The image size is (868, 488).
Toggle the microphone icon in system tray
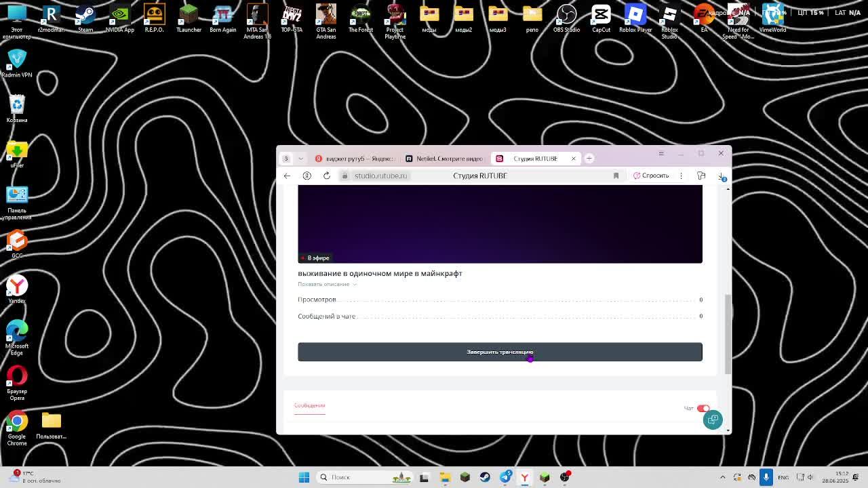[x=766, y=477]
